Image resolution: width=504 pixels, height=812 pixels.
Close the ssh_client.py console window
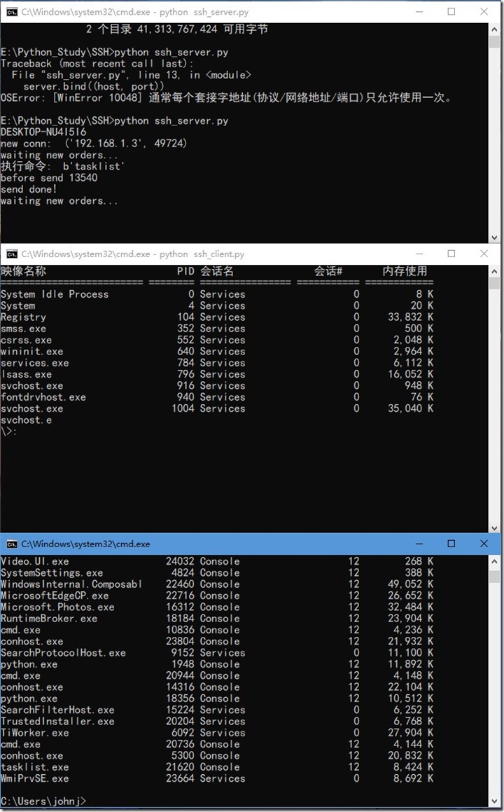[x=484, y=254]
